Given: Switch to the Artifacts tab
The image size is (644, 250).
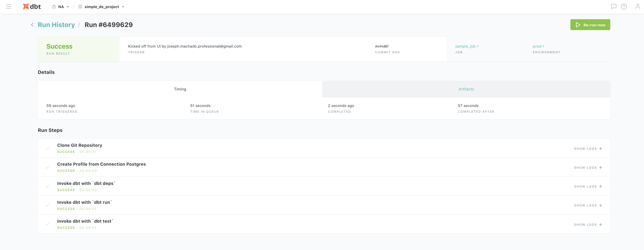Looking at the screenshot, I should tap(466, 89).
